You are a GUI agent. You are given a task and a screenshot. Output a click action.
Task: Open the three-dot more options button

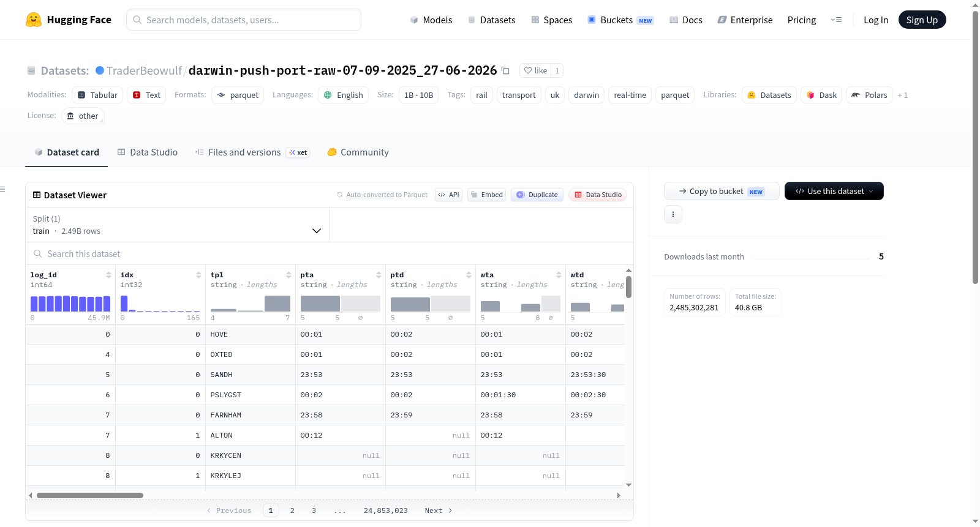pyautogui.click(x=673, y=214)
